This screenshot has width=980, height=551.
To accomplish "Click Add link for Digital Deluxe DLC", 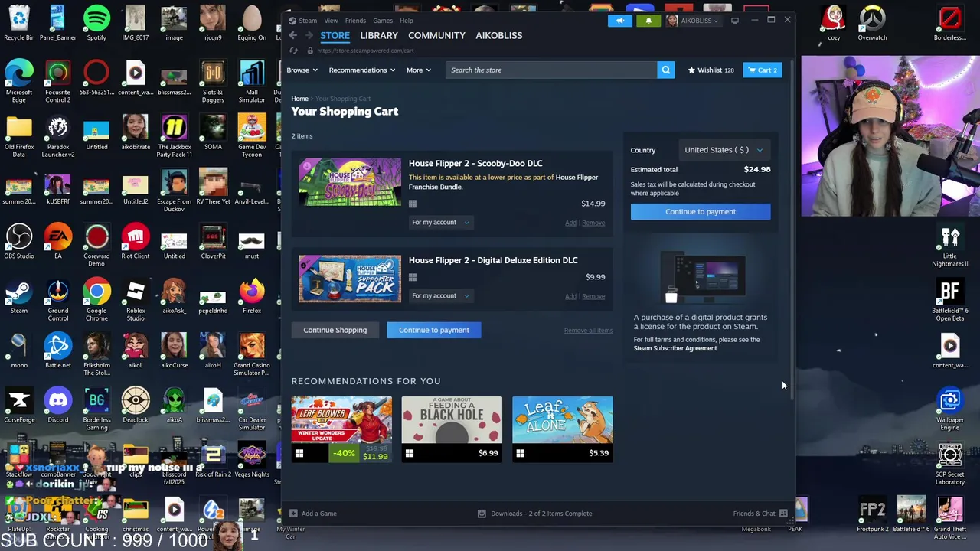I will tap(570, 296).
